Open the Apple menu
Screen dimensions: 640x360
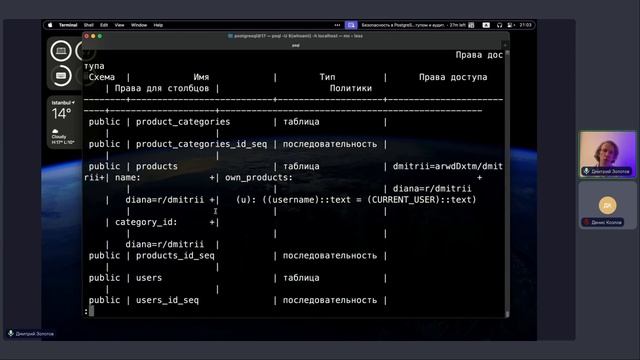[50, 25]
